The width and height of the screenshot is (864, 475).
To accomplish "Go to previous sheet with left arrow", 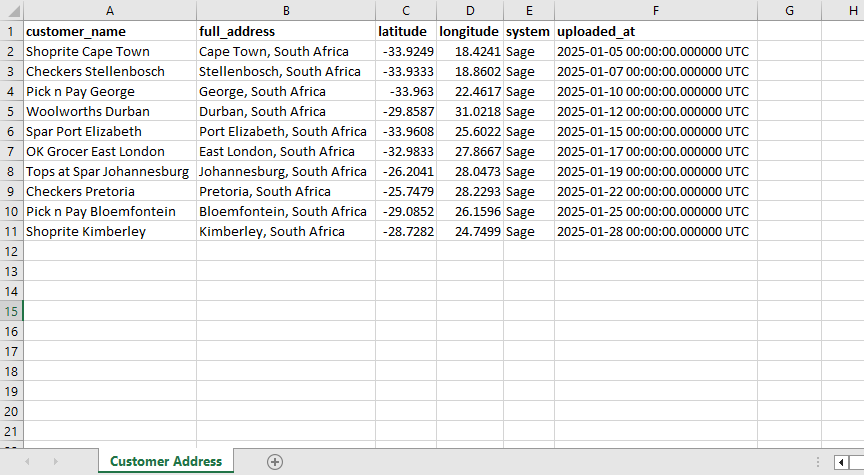I will click(27, 462).
